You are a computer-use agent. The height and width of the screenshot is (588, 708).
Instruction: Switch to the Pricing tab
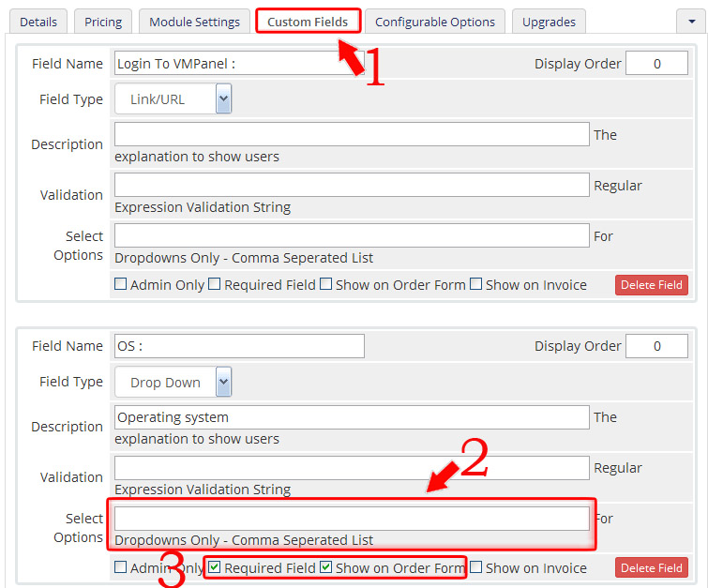(102, 22)
